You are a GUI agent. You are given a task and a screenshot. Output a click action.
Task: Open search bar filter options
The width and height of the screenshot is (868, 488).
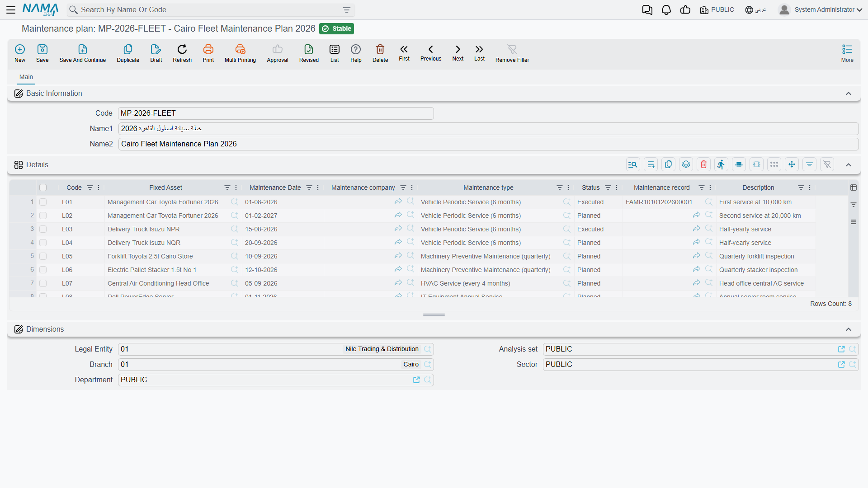347,10
